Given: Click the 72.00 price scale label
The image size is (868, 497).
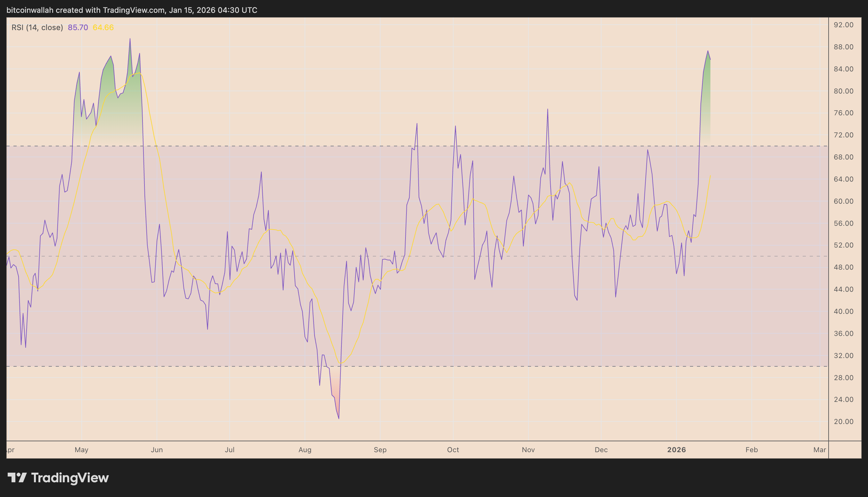Looking at the screenshot, I should coord(843,135).
